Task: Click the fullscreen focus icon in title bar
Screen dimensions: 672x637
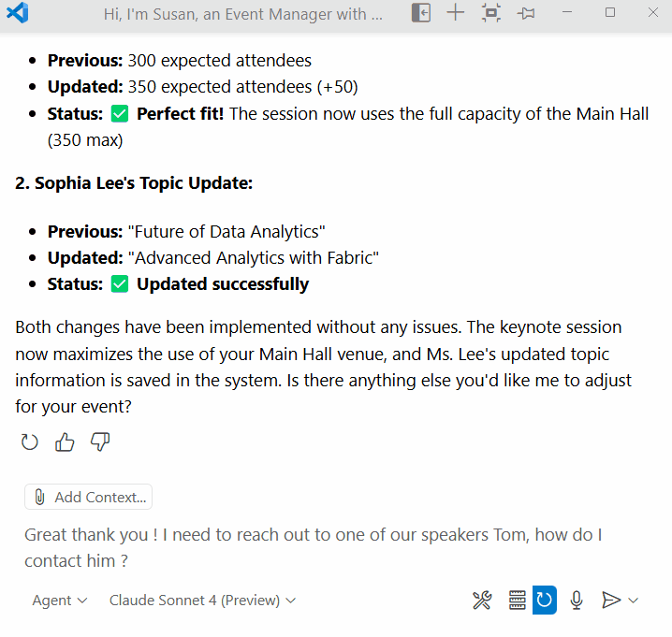Action: (491, 13)
